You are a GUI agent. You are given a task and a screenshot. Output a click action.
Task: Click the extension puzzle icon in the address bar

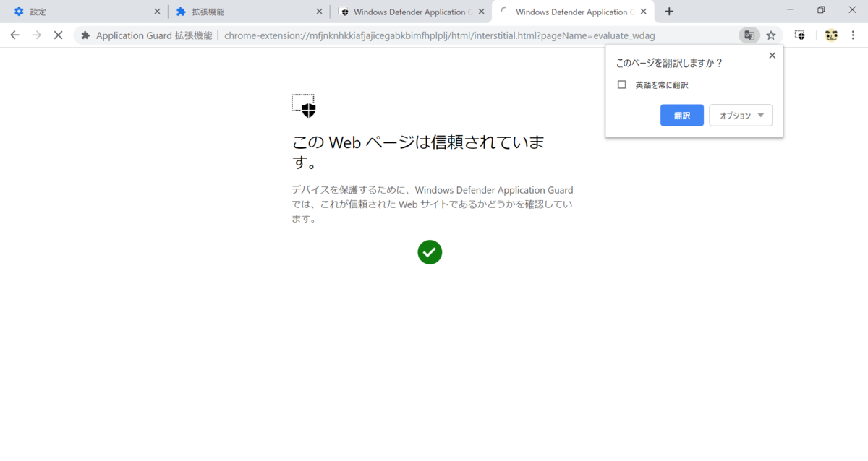tap(86, 35)
